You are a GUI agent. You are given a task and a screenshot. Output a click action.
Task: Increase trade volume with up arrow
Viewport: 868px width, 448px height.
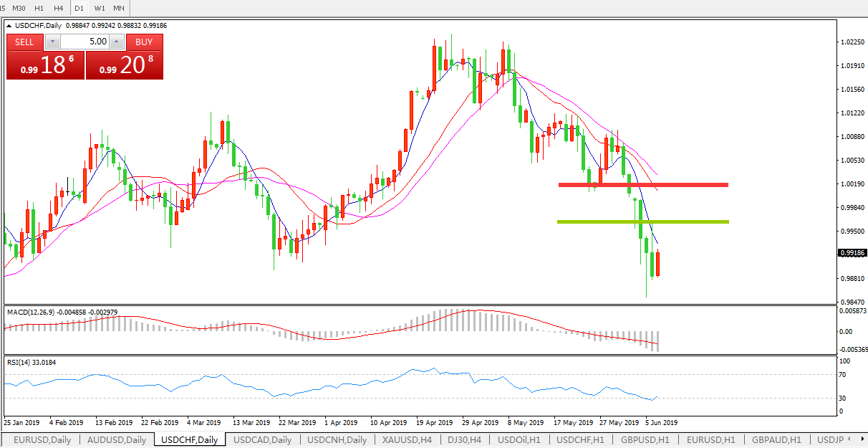pos(117,42)
